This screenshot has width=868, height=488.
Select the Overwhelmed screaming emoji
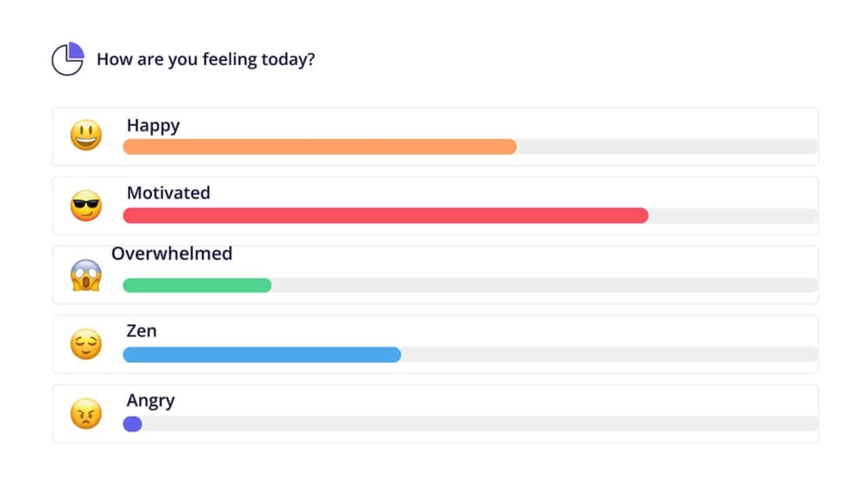click(86, 275)
